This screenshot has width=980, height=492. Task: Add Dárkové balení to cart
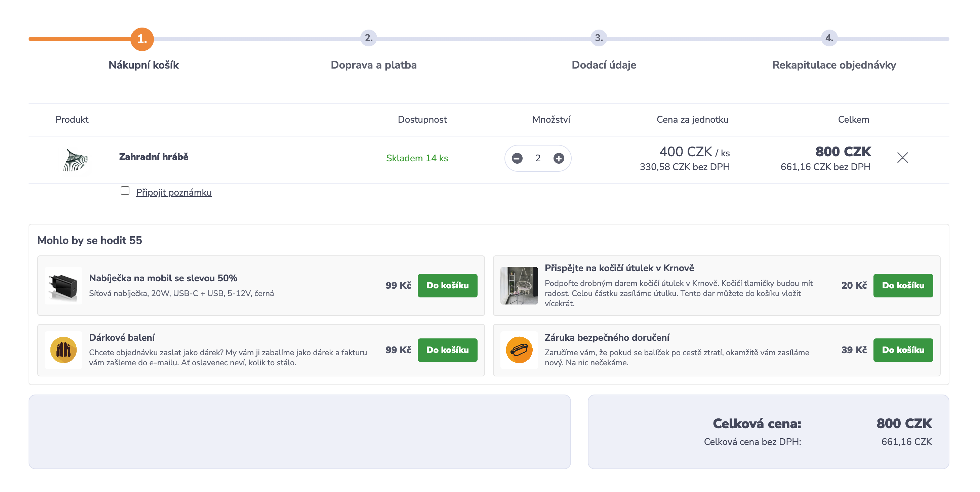pyautogui.click(x=447, y=350)
